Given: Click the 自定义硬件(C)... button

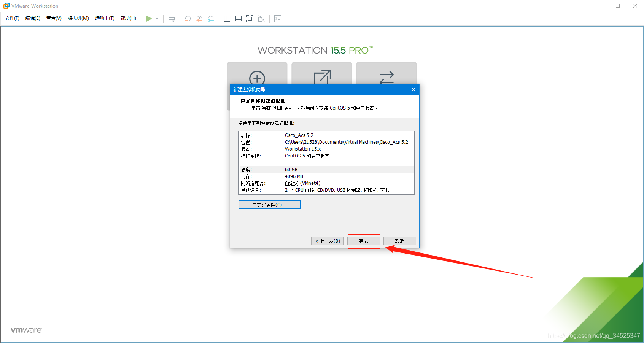Looking at the screenshot, I should coord(269,205).
